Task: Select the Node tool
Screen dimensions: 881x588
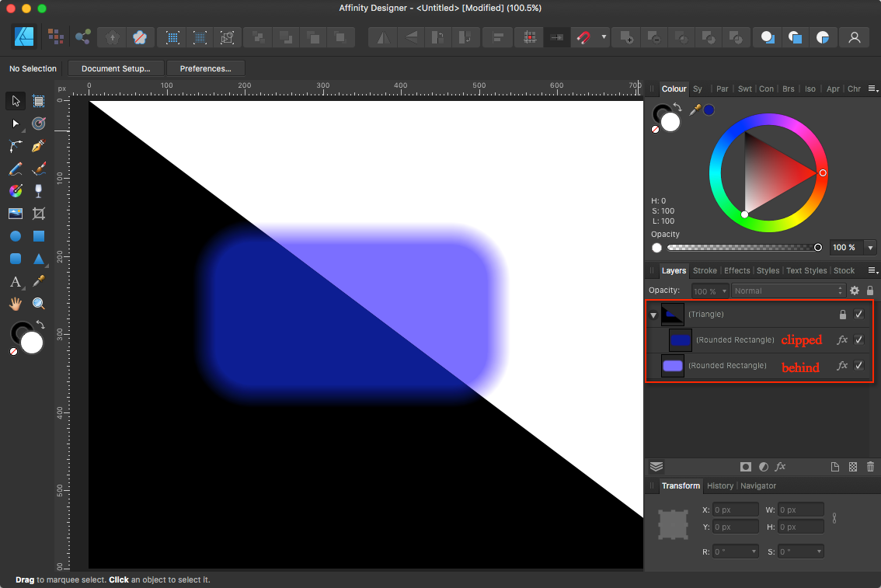Action: point(16,124)
